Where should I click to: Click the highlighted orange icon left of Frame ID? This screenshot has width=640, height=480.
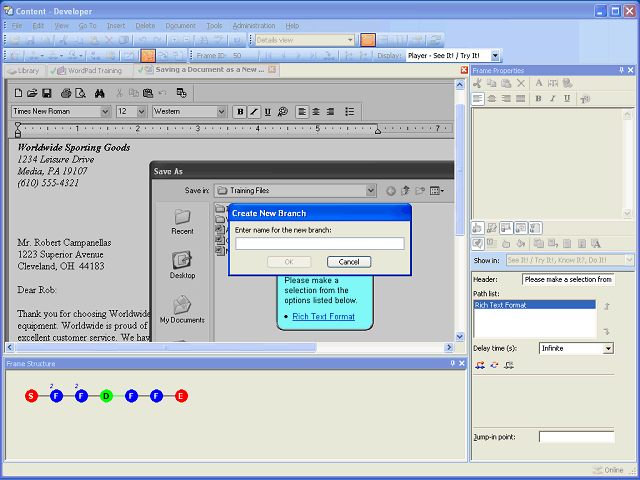(148, 56)
